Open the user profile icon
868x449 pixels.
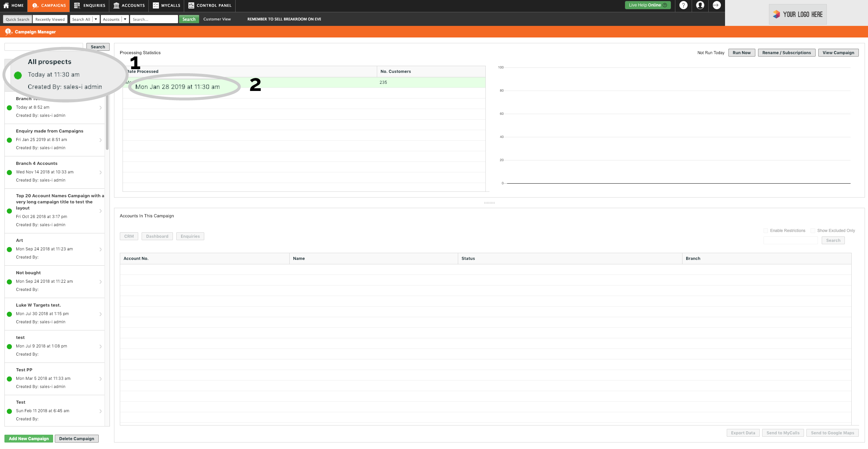pos(700,5)
